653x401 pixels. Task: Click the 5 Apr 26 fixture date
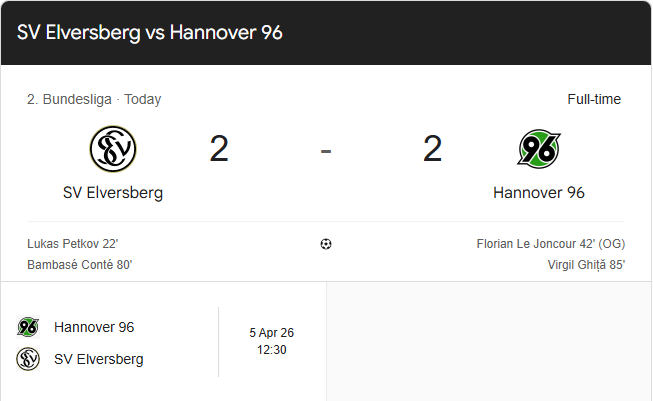[x=272, y=333]
